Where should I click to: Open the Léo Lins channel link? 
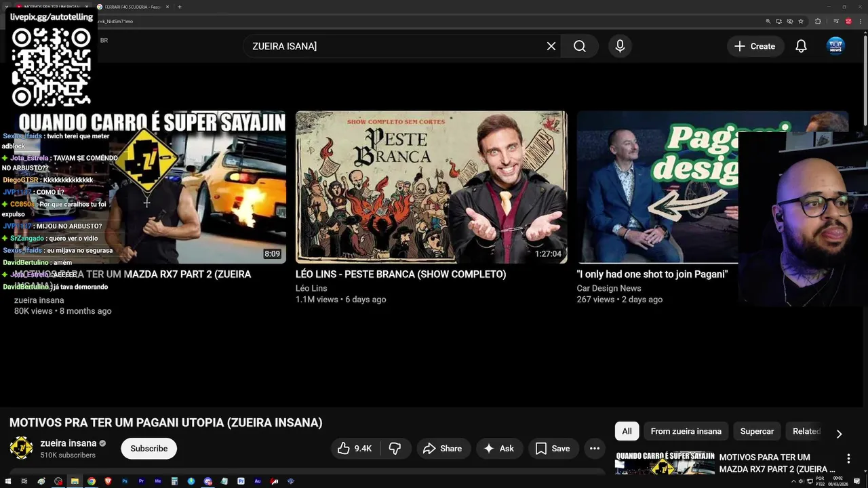pyautogui.click(x=311, y=288)
